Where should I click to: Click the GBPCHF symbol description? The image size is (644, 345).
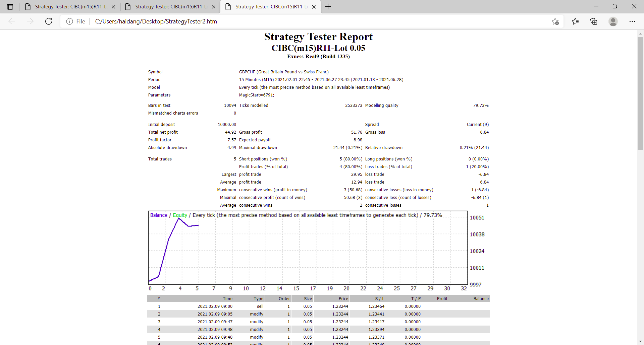(284, 72)
